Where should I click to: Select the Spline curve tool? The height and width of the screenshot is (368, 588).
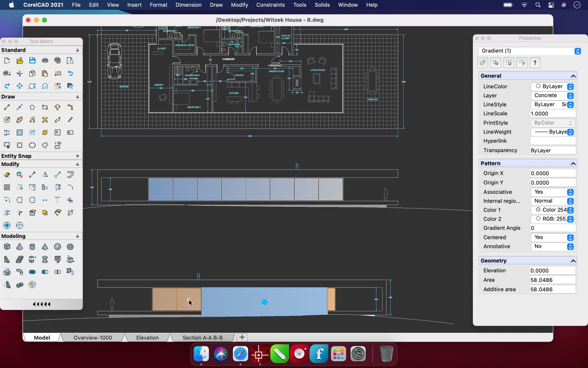[58, 120]
